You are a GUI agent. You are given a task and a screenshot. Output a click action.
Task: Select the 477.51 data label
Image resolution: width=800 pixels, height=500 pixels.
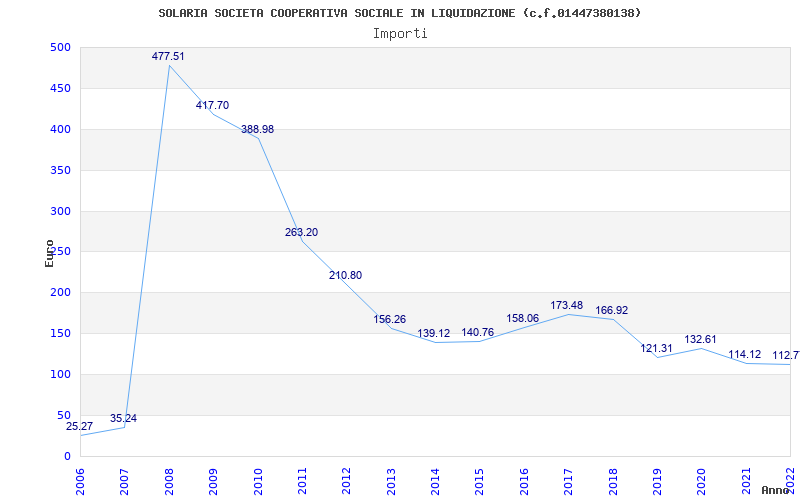[168, 57]
